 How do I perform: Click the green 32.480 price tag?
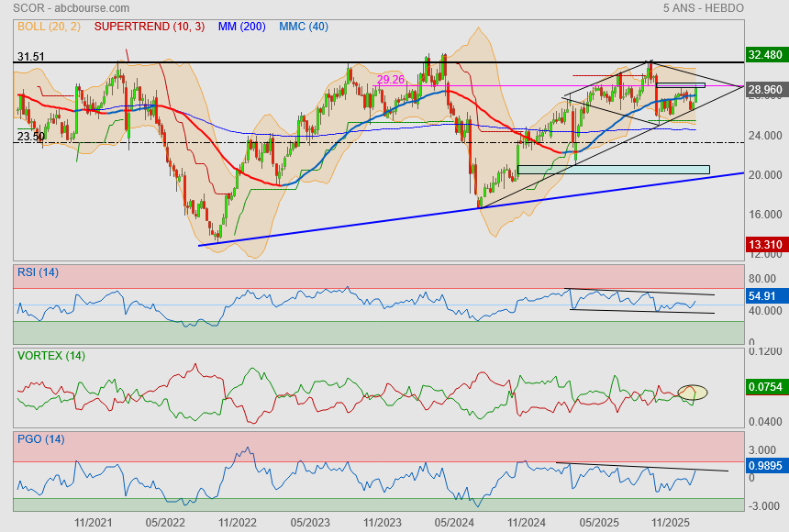click(764, 54)
